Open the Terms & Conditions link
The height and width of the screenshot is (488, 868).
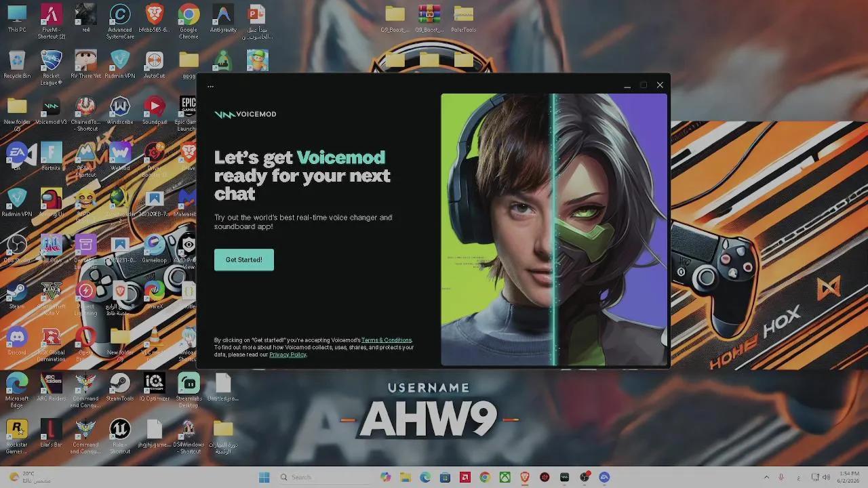(386, 340)
